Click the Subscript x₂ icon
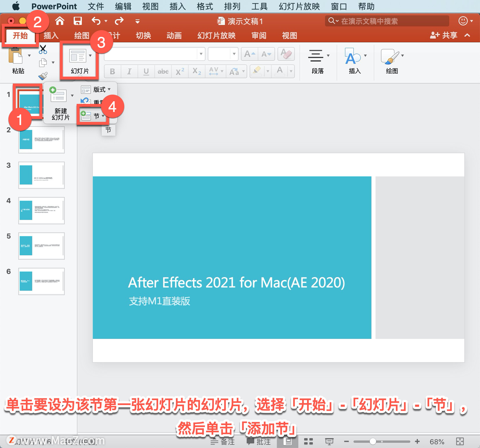Image resolution: width=480 pixels, height=448 pixels. pyautogui.click(x=197, y=71)
